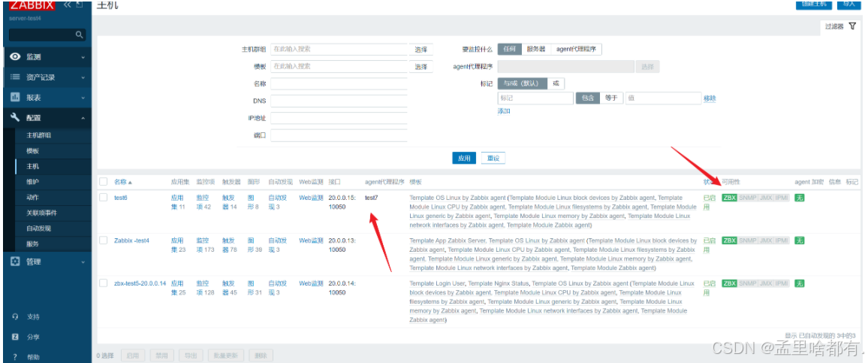This screenshot has width=868, height=363.
Task: Click in the DNS filter input
Action: click(x=339, y=101)
